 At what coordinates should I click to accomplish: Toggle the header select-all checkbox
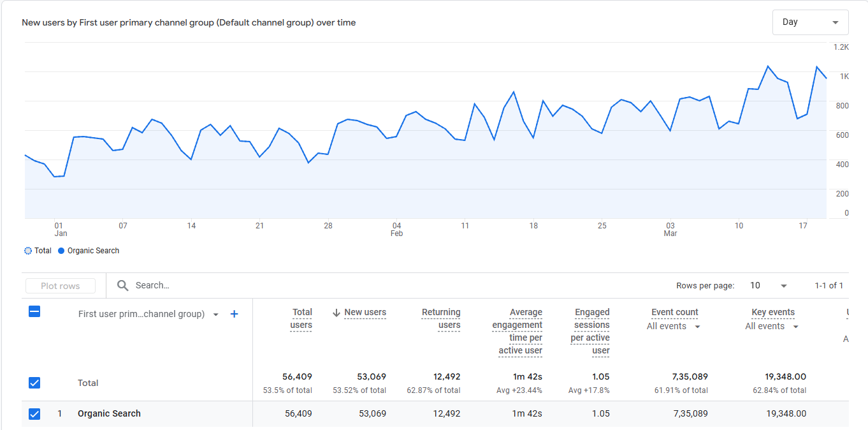pos(34,312)
